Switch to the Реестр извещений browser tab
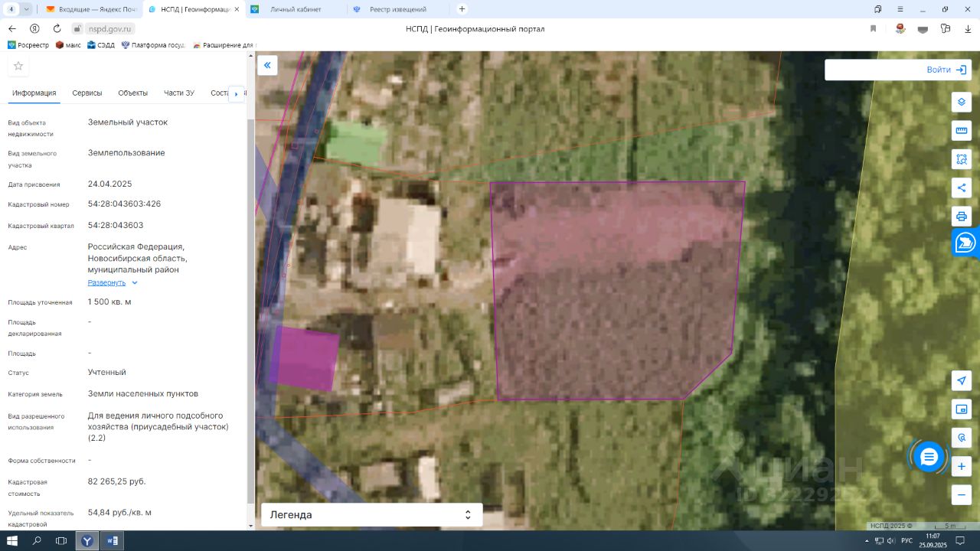The width and height of the screenshot is (980, 551). [x=397, y=9]
